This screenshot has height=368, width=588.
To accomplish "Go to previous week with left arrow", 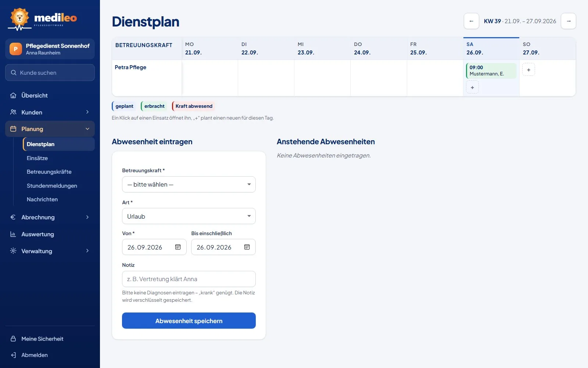I will click(472, 21).
